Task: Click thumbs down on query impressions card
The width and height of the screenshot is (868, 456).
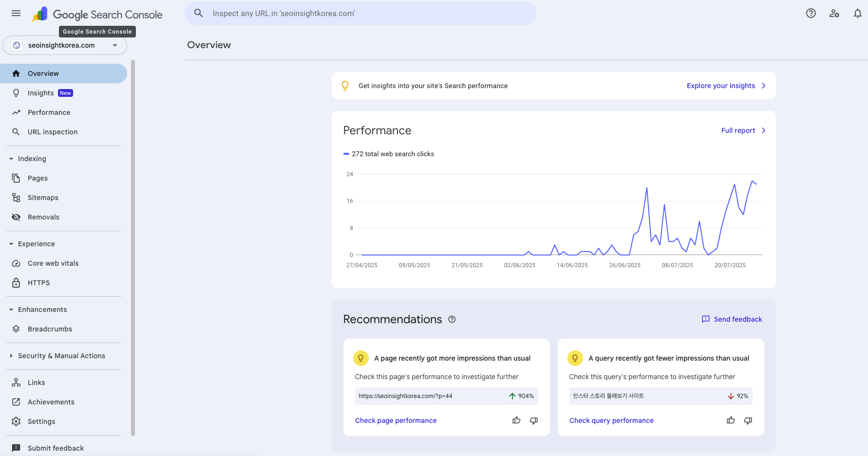Action: 748,420
